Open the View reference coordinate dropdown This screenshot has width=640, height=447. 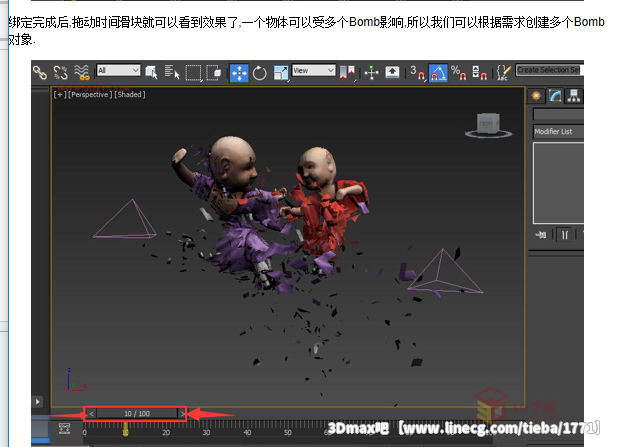[314, 71]
